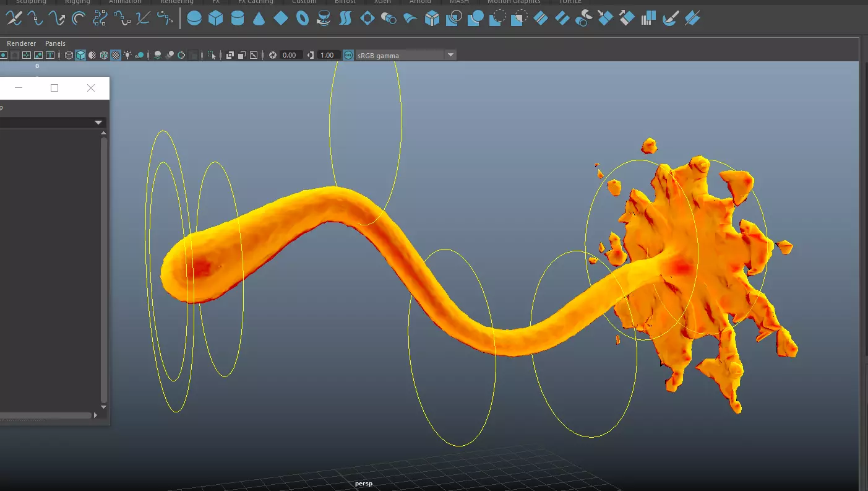Open the Panels menu
Viewport: 868px width, 491px height.
55,43
